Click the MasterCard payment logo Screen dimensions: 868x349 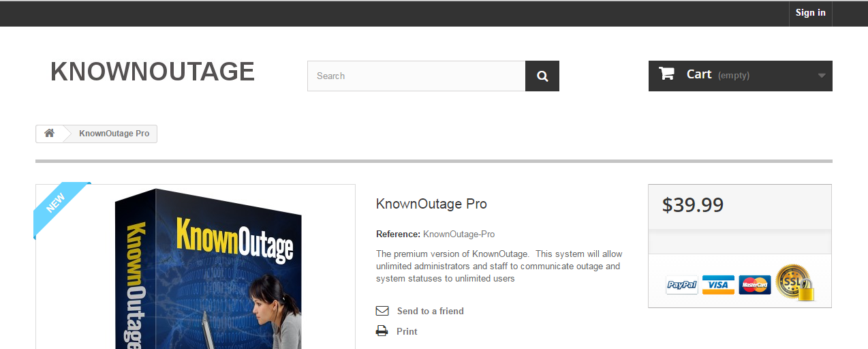click(754, 285)
